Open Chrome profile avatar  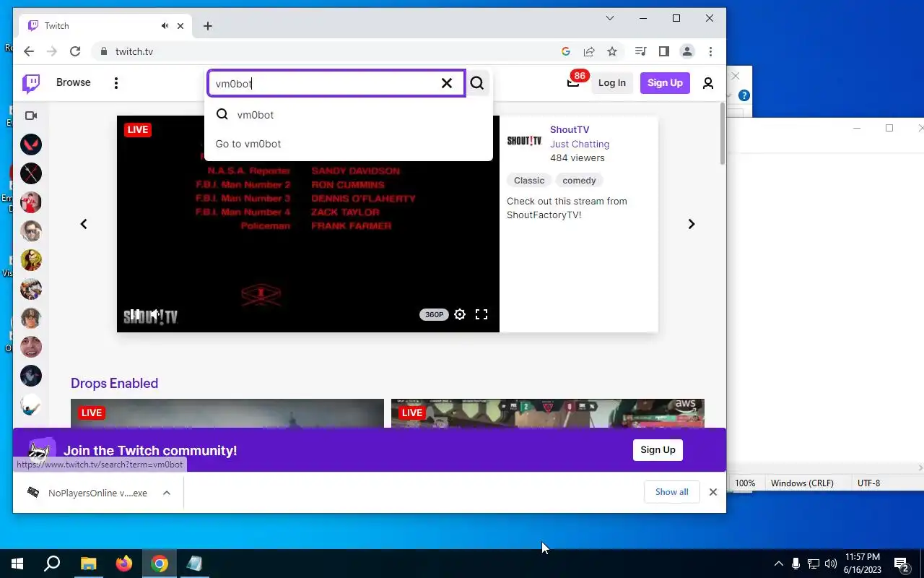point(687,51)
